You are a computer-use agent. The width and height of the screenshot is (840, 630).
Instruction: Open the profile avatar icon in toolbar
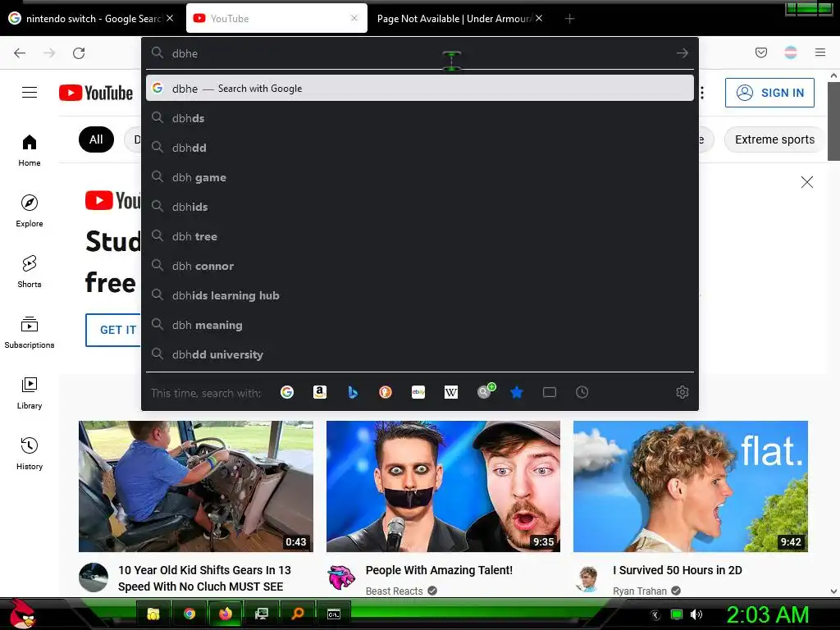point(790,52)
